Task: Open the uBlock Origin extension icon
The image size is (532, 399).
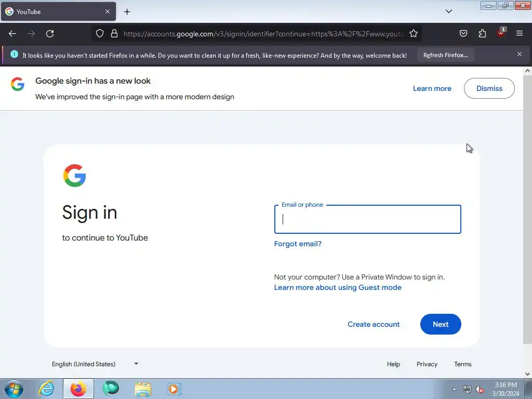Action: point(501,33)
